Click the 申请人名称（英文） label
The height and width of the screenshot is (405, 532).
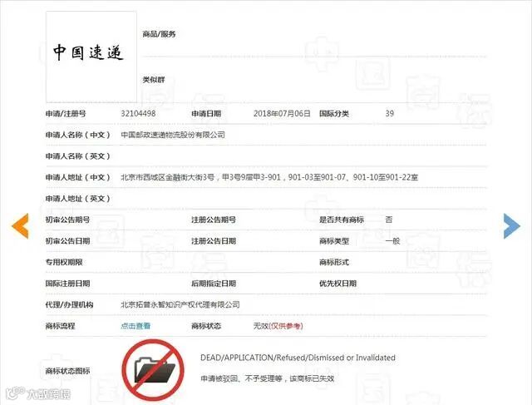(78, 156)
